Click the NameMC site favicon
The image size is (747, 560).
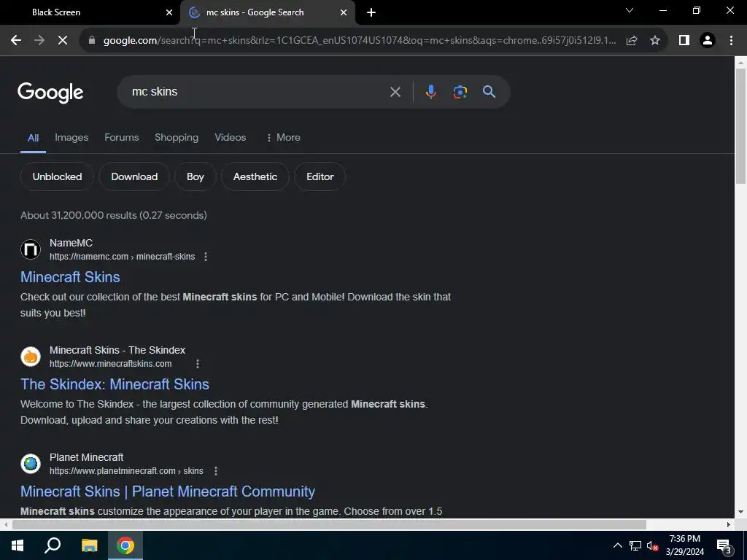(x=31, y=249)
